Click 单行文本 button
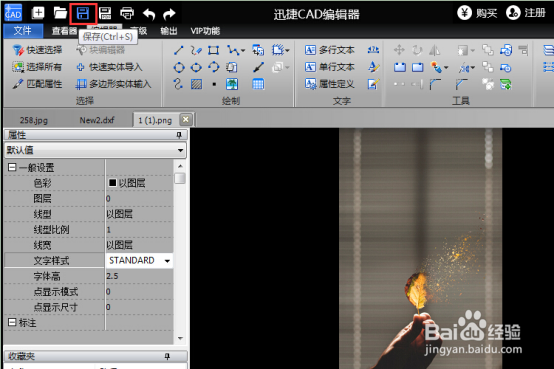Viewport: 554px width, 369px height. (x=330, y=67)
